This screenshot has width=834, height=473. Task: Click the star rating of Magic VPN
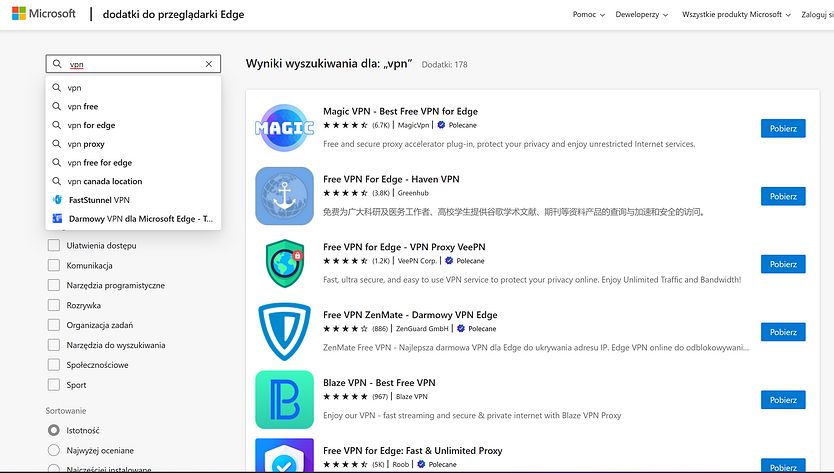345,125
